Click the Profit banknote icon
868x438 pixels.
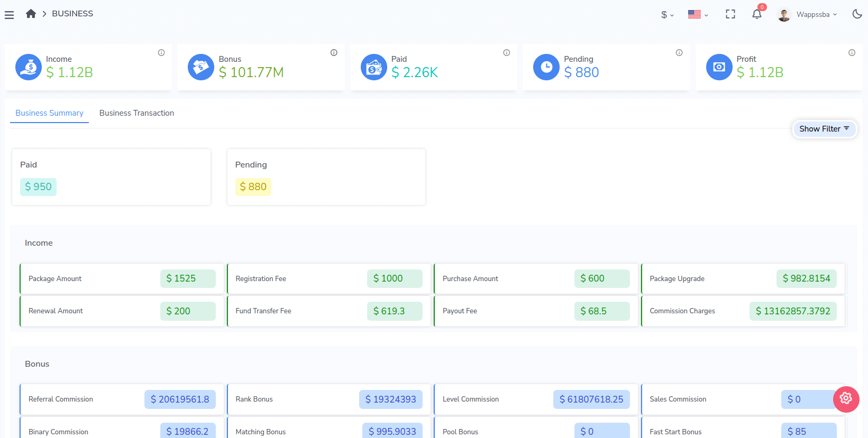[719, 67]
